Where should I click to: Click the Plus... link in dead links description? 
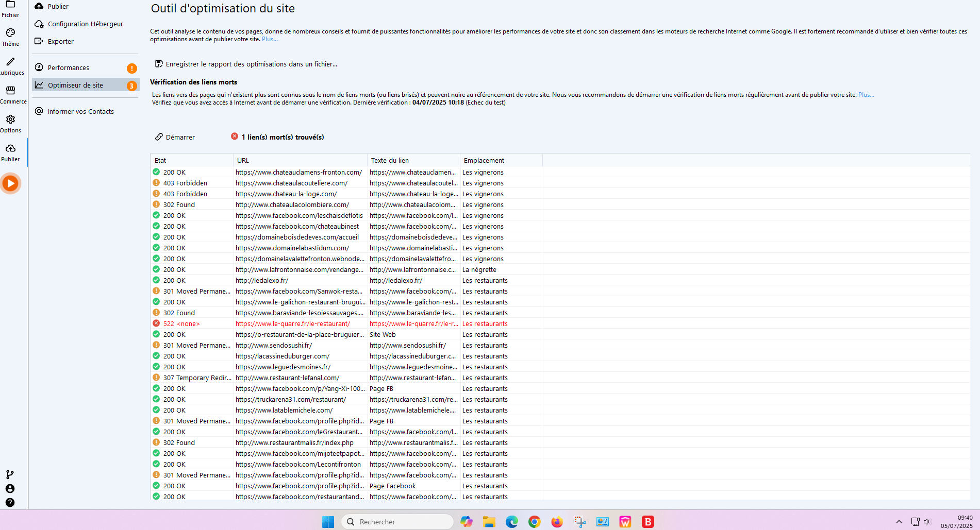point(866,95)
